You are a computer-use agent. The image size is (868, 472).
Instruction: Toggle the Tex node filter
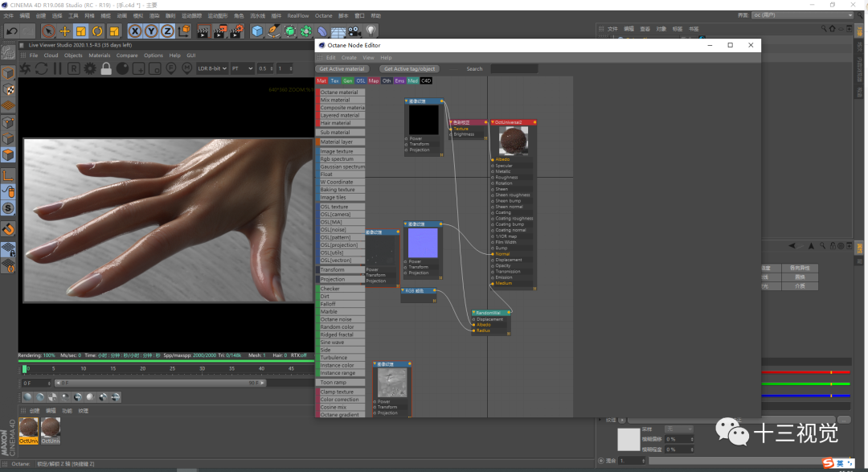[x=334, y=81]
